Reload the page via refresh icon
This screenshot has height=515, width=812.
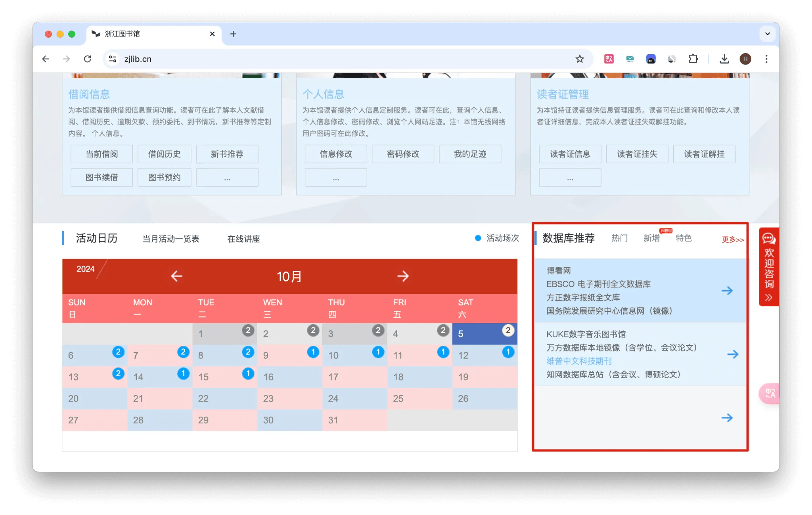click(x=88, y=59)
